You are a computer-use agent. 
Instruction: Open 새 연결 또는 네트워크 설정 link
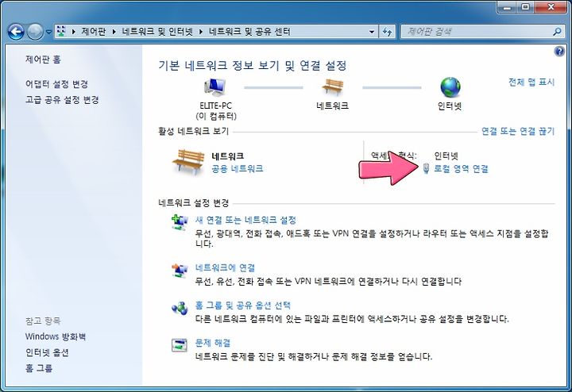click(245, 220)
